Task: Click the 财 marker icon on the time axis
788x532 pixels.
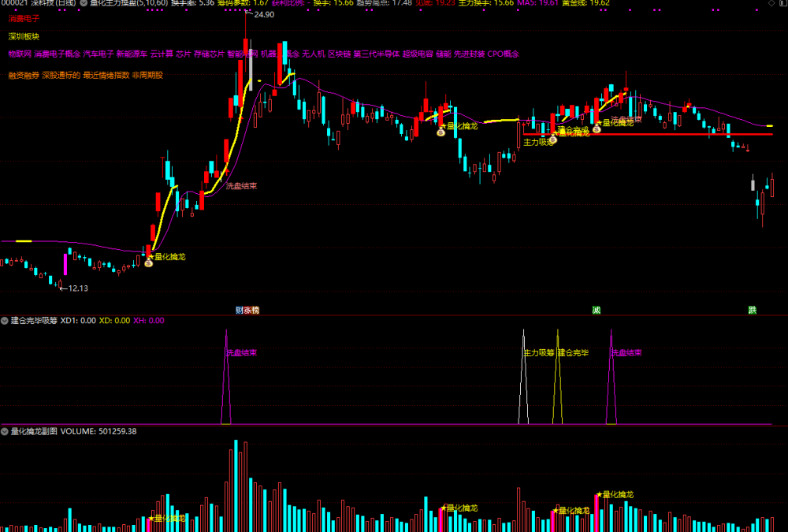Action: pos(240,311)
